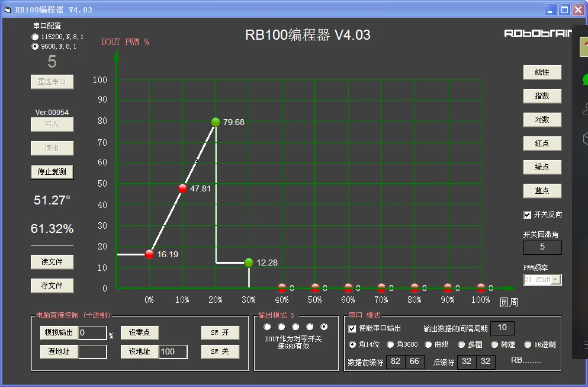Viewport: 588px width, 387px height.
Task: Click the 查地址 result field
Action: tap(92, 351)
